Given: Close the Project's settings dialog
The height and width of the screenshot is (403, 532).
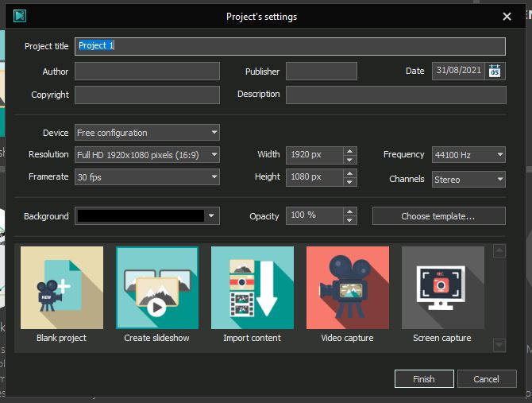Looking at the screenshot, I should 507,17.
